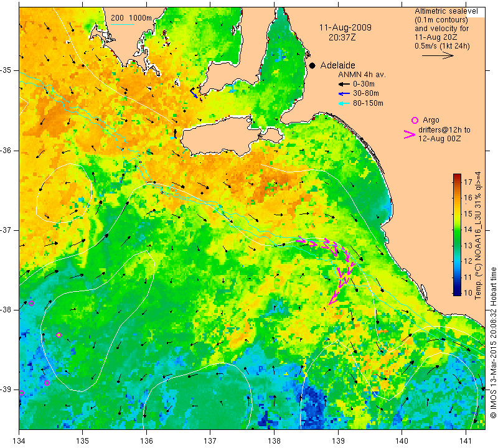
Task: Click the 12-Aug 00Z legend text
Action: point(439,139)
